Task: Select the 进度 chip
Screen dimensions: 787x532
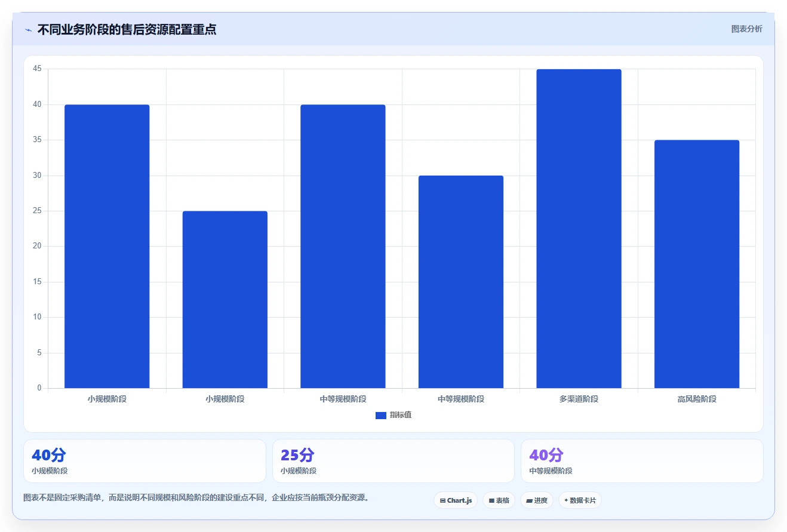Action: [537, 500]
